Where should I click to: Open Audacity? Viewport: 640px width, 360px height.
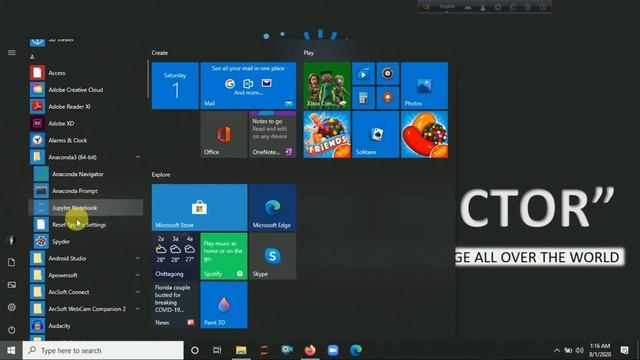tap(86, 326)
